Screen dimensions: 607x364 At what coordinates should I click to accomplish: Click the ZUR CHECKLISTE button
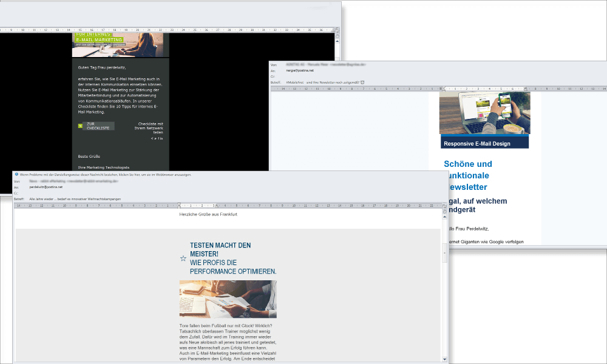[98, 126]
